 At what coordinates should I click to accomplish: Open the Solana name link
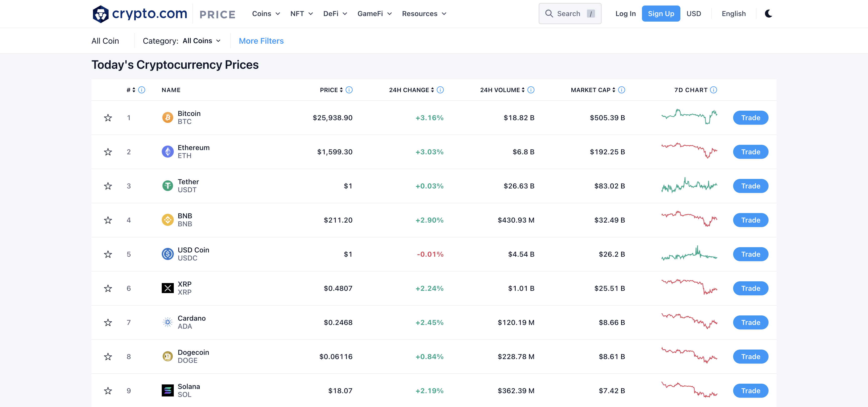point(189,386)
